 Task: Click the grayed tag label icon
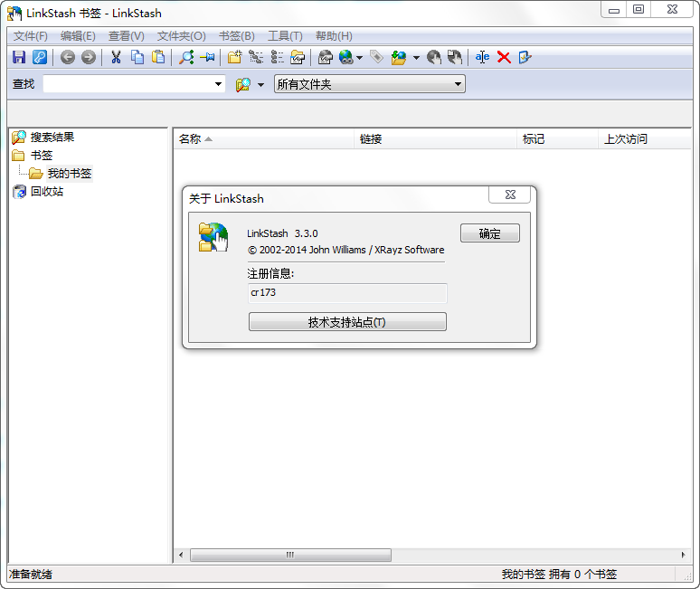[377, 57]
